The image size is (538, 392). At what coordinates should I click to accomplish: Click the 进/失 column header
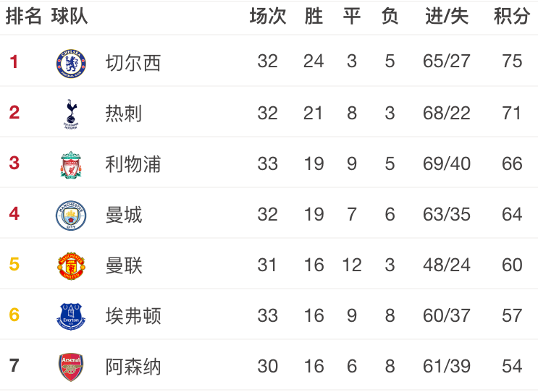click(x=447, y=16)
